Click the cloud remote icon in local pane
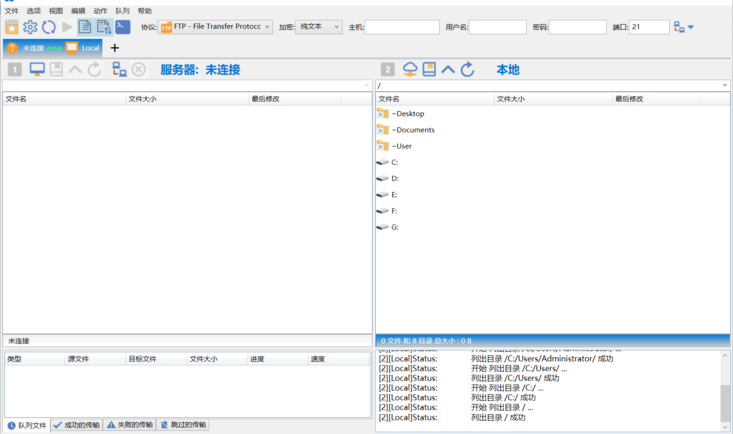The width and height of the screenshot is (733, 434). (x=410, y=69)
